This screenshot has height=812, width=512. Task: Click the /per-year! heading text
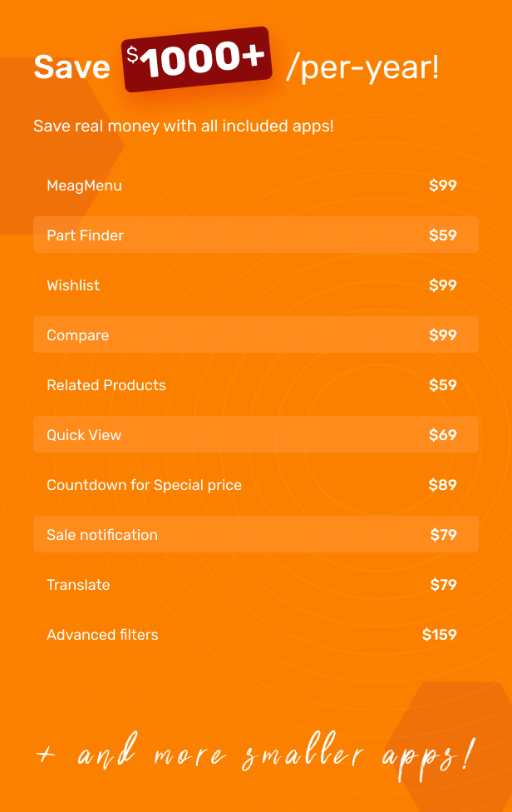tap(362, 68)
